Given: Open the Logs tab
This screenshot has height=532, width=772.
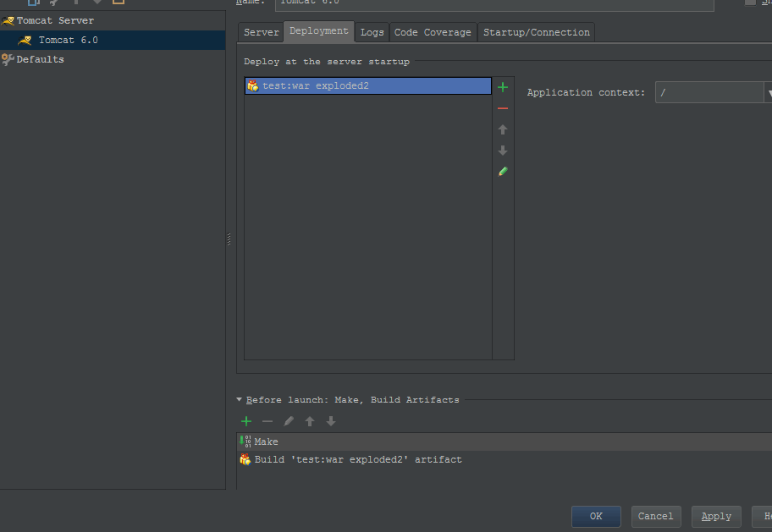Looking at the screenshot, I should [x=372, y=32].
